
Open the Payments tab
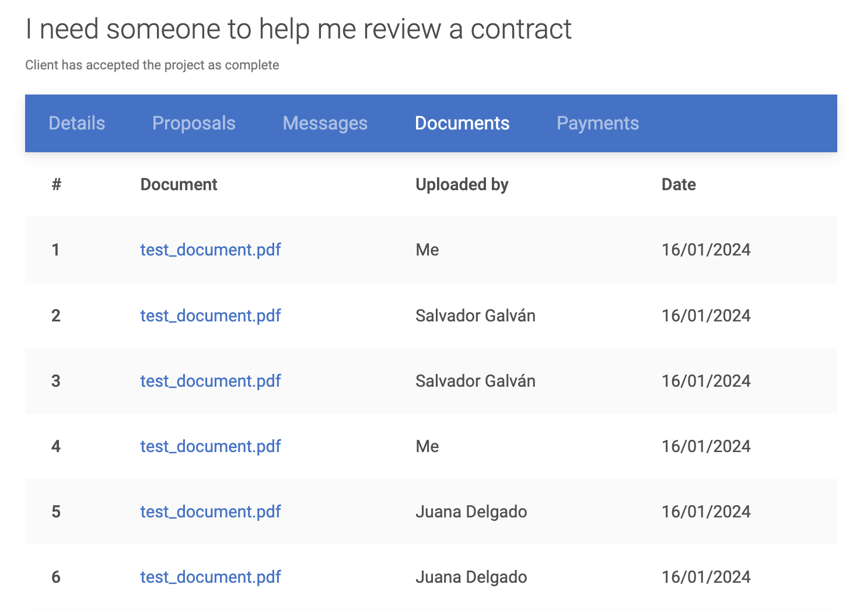(597, 123)
